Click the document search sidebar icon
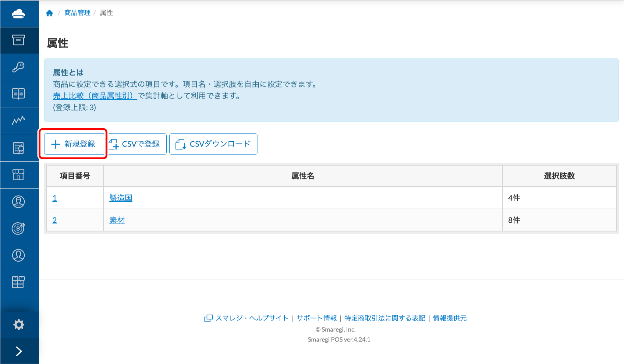This screenshot has width=624, height=364. tap(18, 148)
